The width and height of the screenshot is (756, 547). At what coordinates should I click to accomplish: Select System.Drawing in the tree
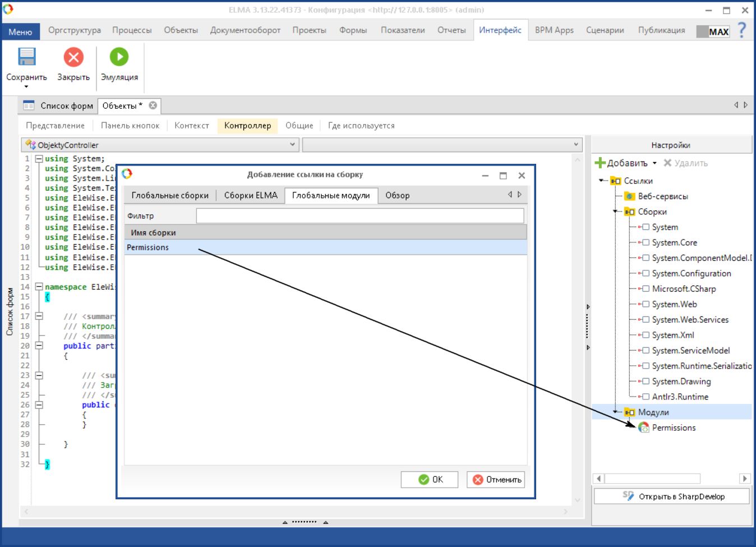click(x=681, y=381)
